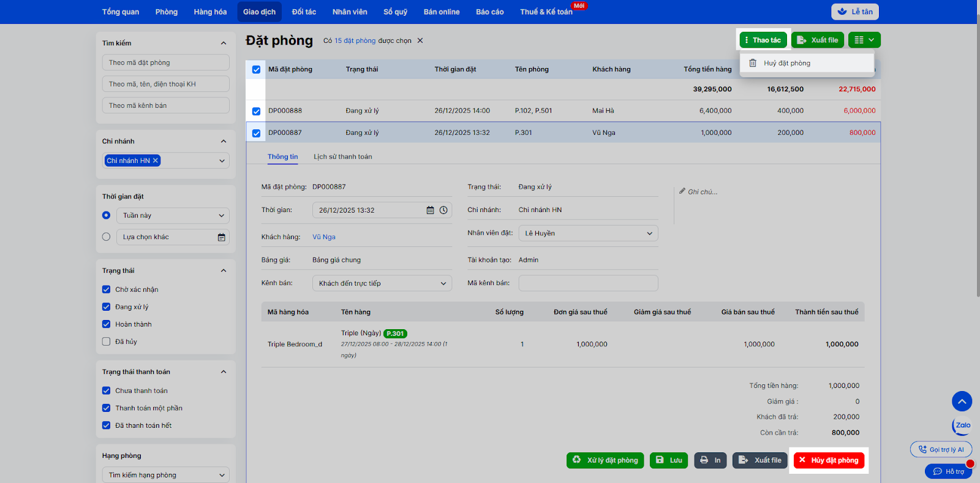Screen dimensions: 980x483
Task: Expand the Kênh bán dropdown
Action: click(x=382, y=283)
